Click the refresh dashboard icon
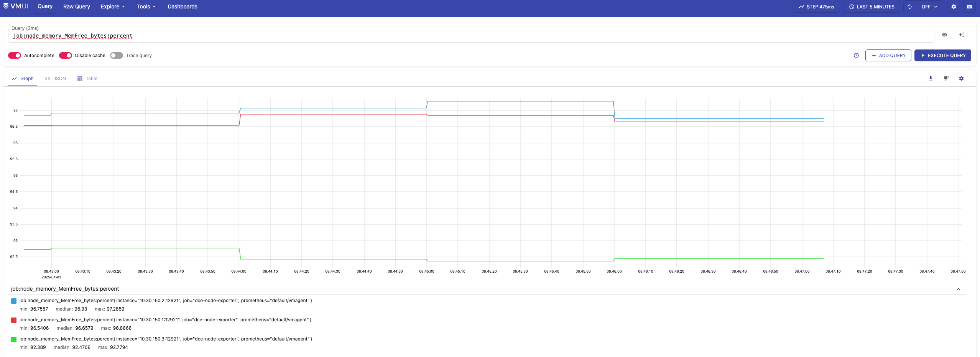The width and height of the screenshot is (980, 357). [909, 7]
